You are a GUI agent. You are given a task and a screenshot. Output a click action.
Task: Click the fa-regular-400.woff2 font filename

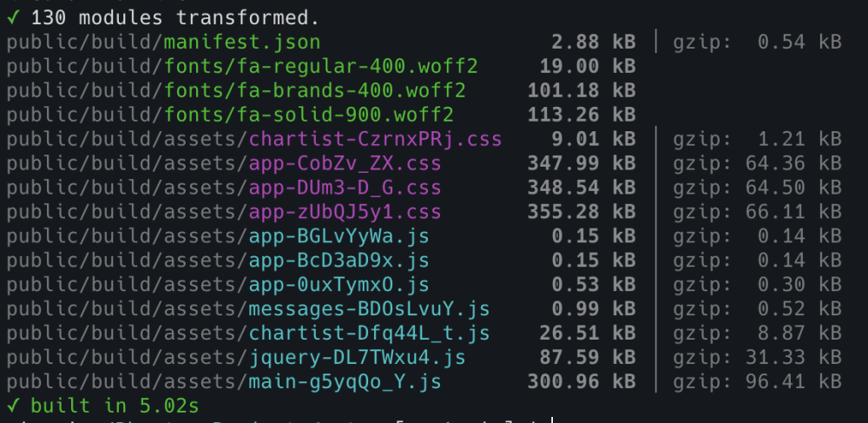[319, 65]
